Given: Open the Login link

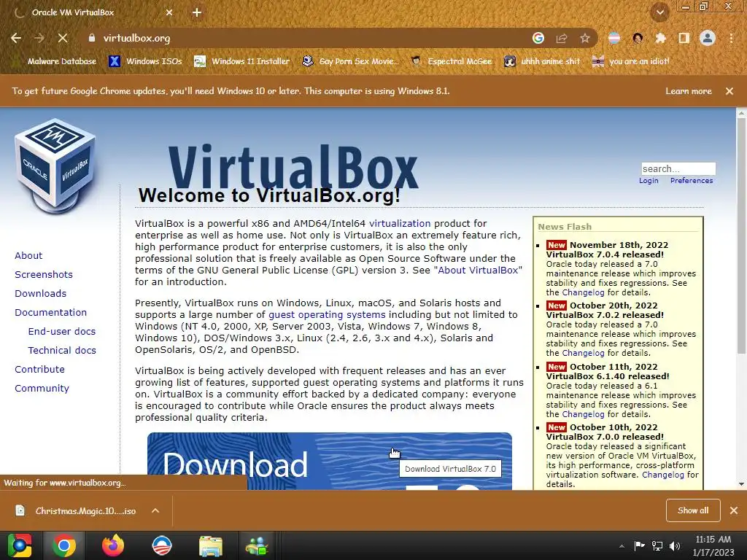Looking at the screenshot, I should (649, 181).
